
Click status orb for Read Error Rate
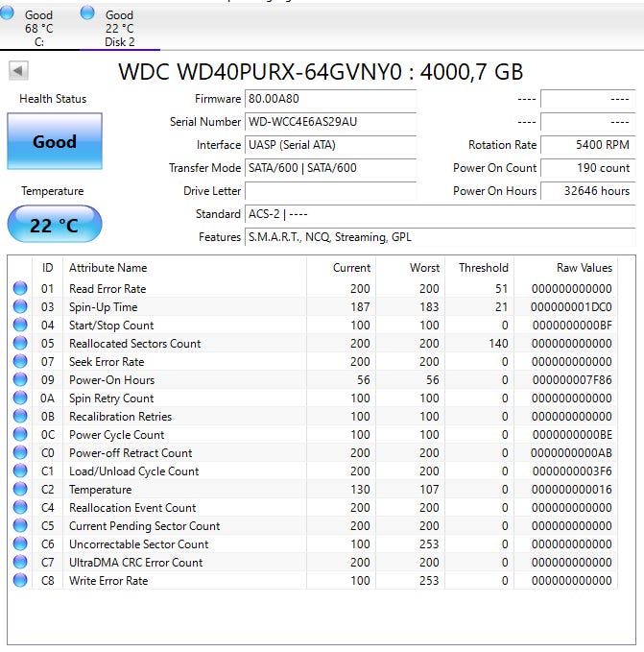click(20, 289)
